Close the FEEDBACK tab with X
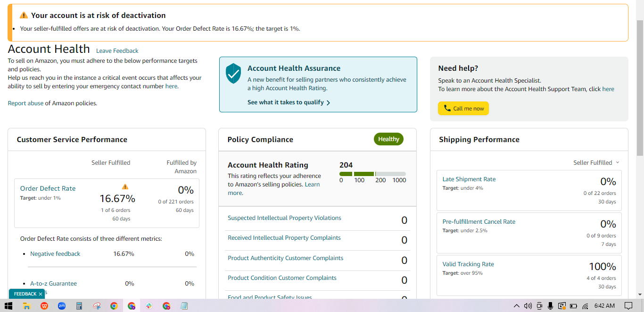 (41, 294)
